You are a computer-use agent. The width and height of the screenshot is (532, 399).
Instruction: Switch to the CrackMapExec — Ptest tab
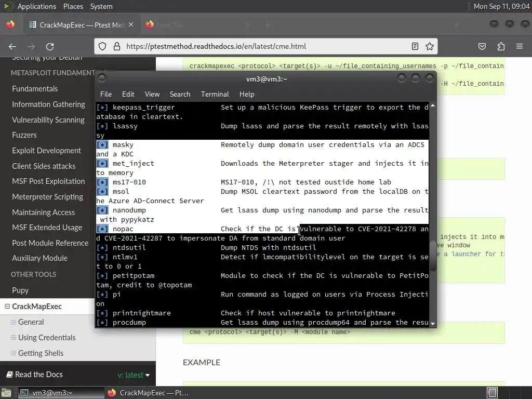pyautogui.click(x=82, y=25)
